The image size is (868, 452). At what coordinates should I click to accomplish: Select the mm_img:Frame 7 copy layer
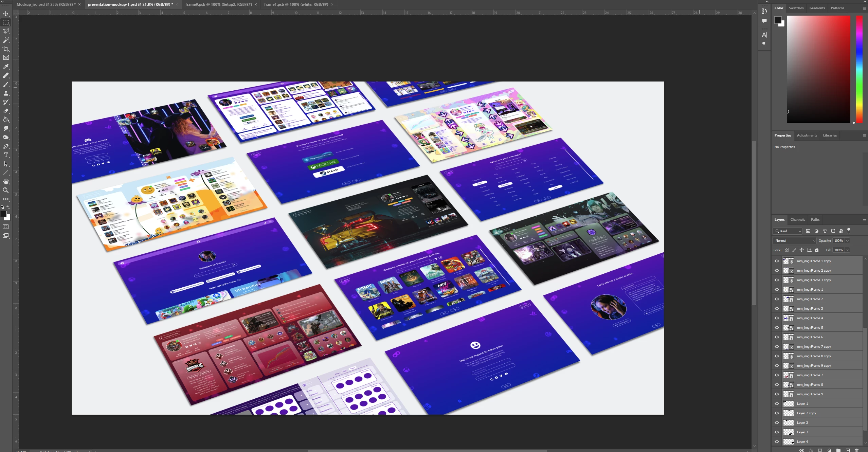click(814, 347)
